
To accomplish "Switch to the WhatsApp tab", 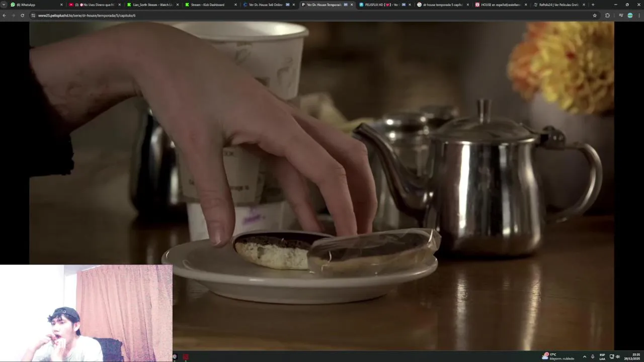I will [x=36, y=5].
